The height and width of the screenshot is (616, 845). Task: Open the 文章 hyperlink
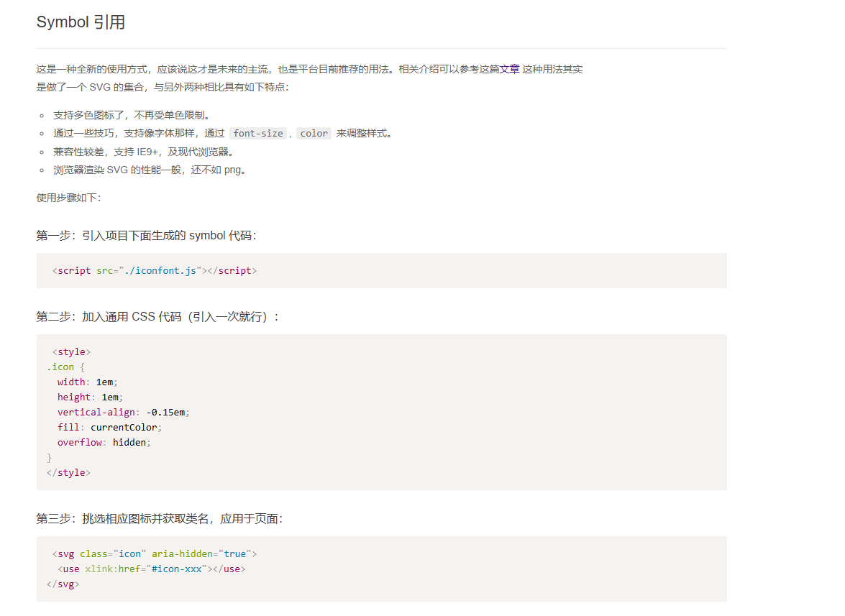click(x=510, y=70)
